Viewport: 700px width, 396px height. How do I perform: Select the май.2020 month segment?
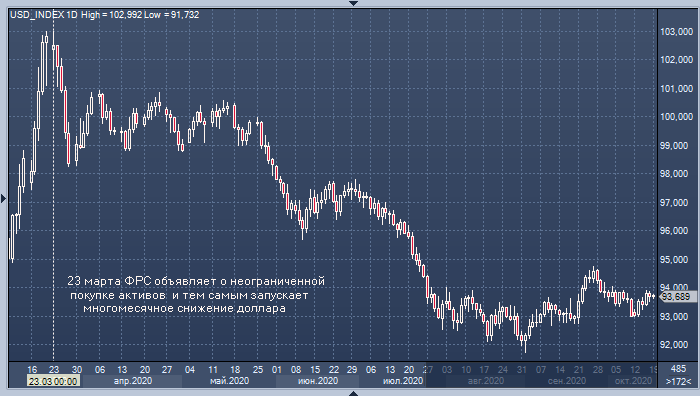tap(229, 381)
